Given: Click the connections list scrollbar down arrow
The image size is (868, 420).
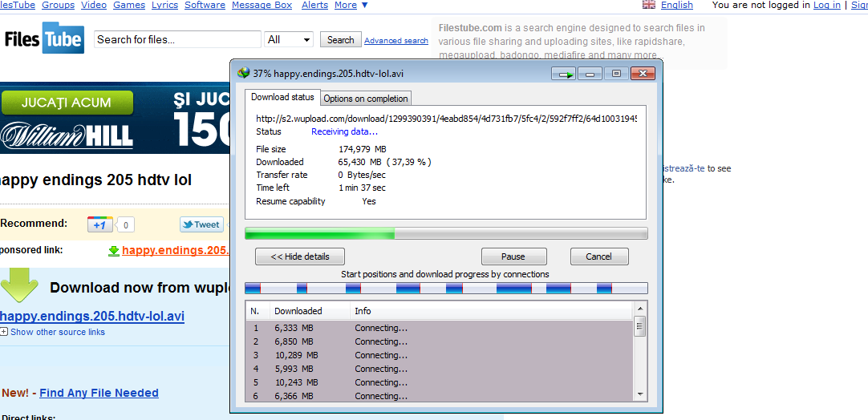Looking at the screenshot, I should click(639, 394).
